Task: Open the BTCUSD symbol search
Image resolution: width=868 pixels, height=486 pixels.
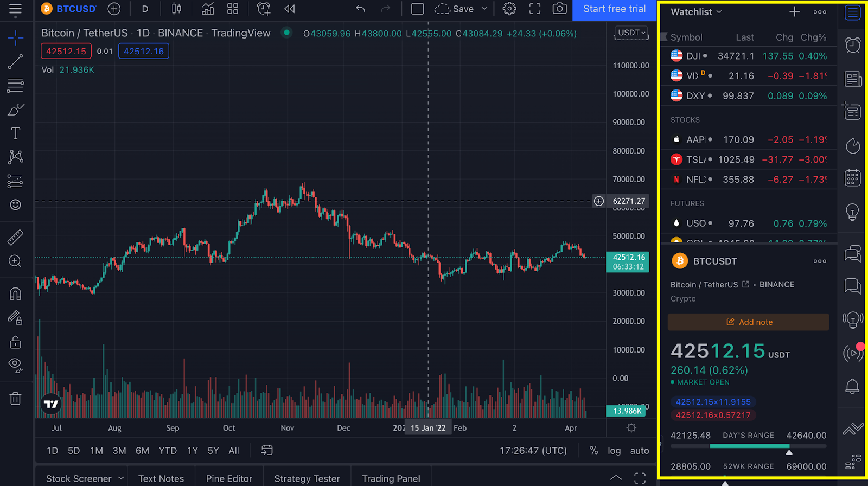Action: [69, 9]
